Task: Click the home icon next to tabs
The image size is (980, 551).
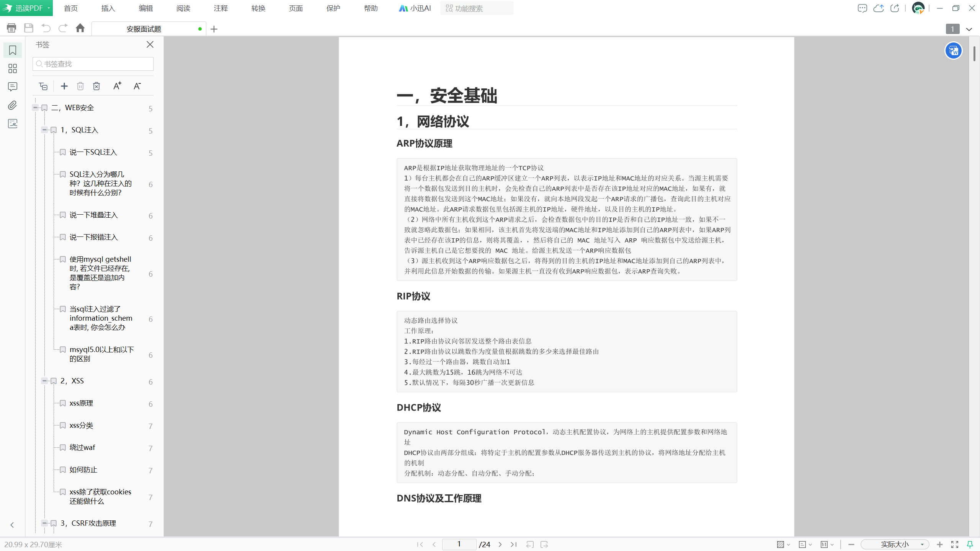Action: point(80,28)
